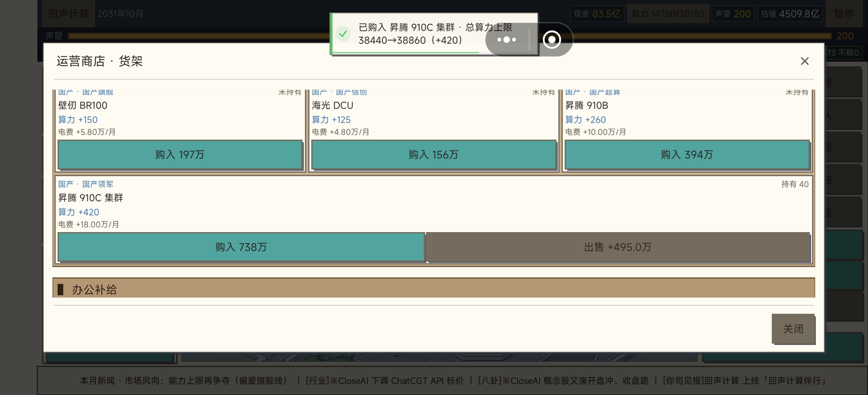This screenshot has height=395, width=868.
Task: Click the 暂停 button in top bar
Action: pos(844,14)
